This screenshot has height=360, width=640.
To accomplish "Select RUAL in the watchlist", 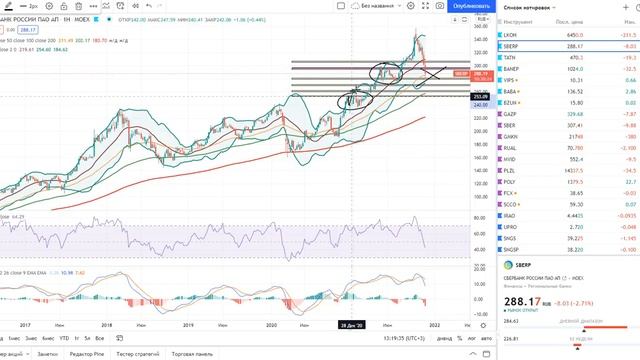I will 568,148.
